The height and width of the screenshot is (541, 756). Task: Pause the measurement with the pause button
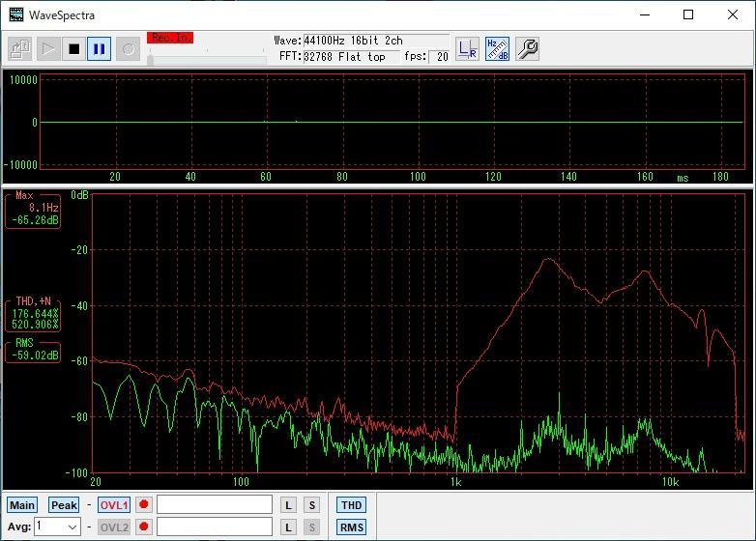pyautogui.click(x=100, y=49)
